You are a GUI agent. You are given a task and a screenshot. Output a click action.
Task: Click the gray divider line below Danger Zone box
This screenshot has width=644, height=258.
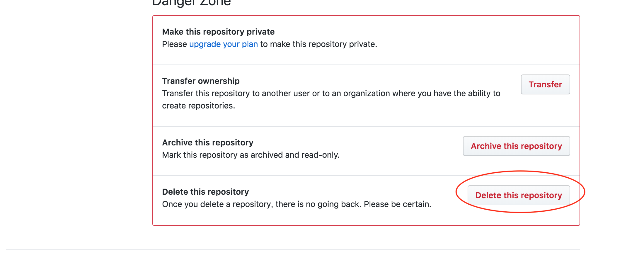(293, 249)
